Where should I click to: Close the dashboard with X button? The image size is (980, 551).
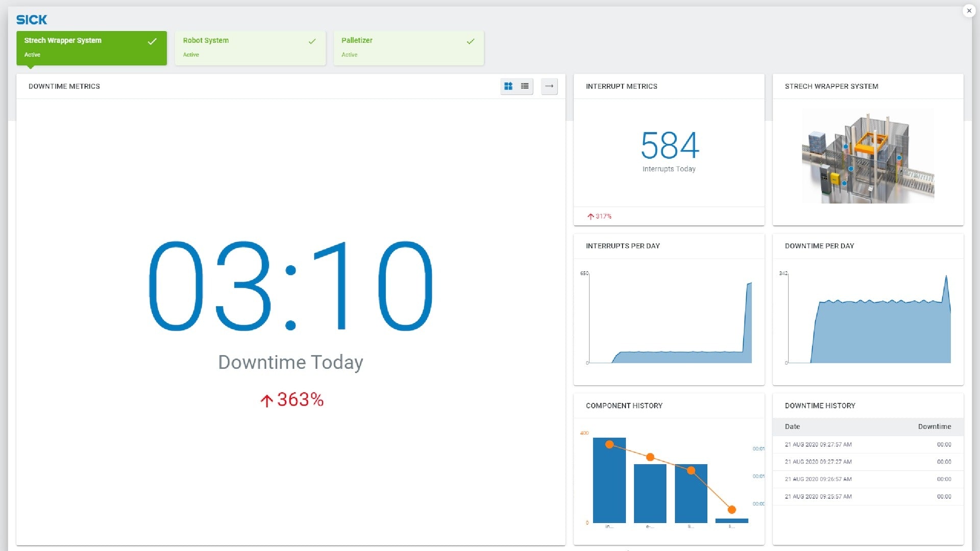pyautogui.click(x=969, y=11)
